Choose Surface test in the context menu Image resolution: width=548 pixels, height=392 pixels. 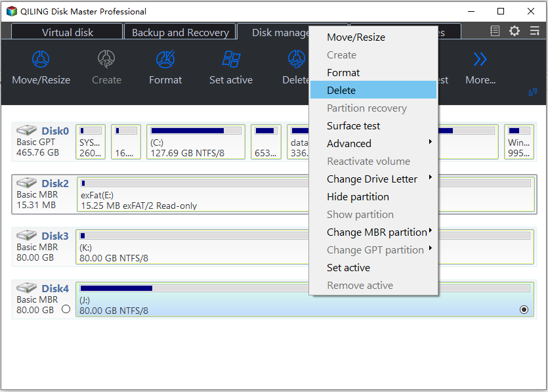click(x=373, y=125)
